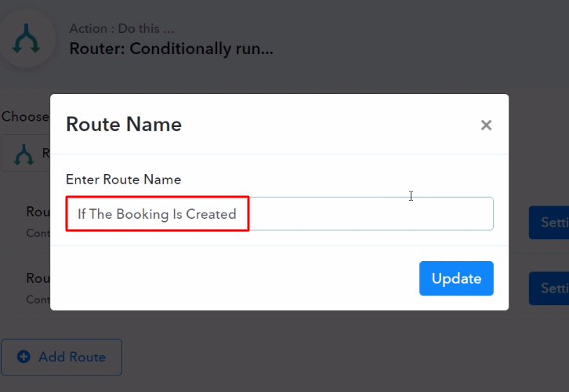Click 'If The Booking Is Created' text

click(x=157, y=214)
